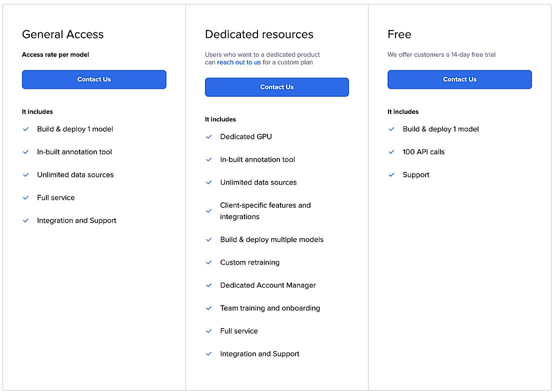Click checkmark beside Free plan 'Build & deploy 1 model'

pos(391,129)
